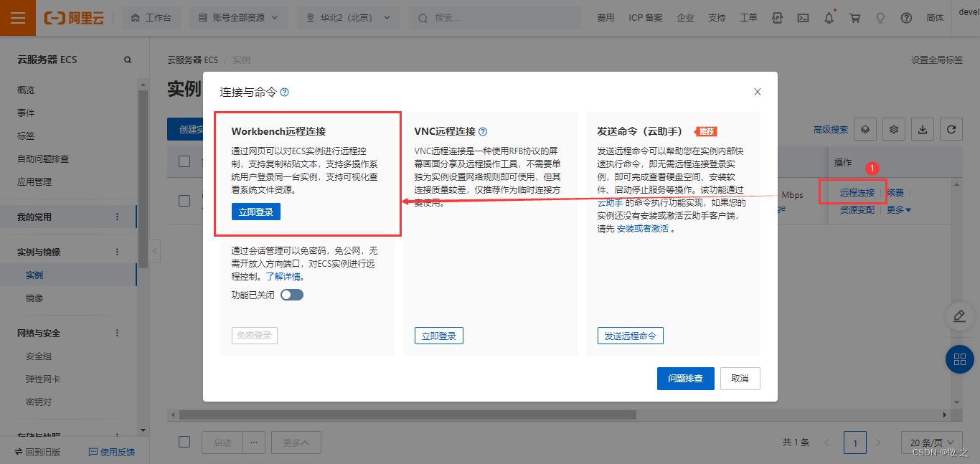The width and height of the screenshot is (980, 464).
Task: Open the notifications bell
Action: point(829,17)
